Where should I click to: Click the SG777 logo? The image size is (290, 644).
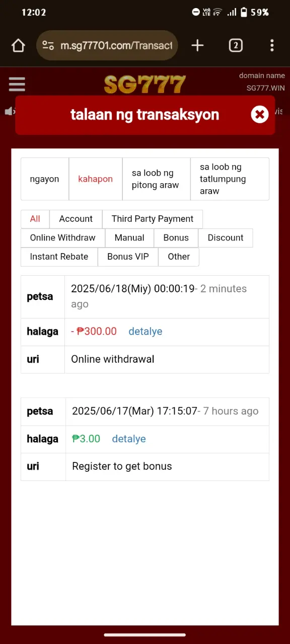[x=145, y=85]
